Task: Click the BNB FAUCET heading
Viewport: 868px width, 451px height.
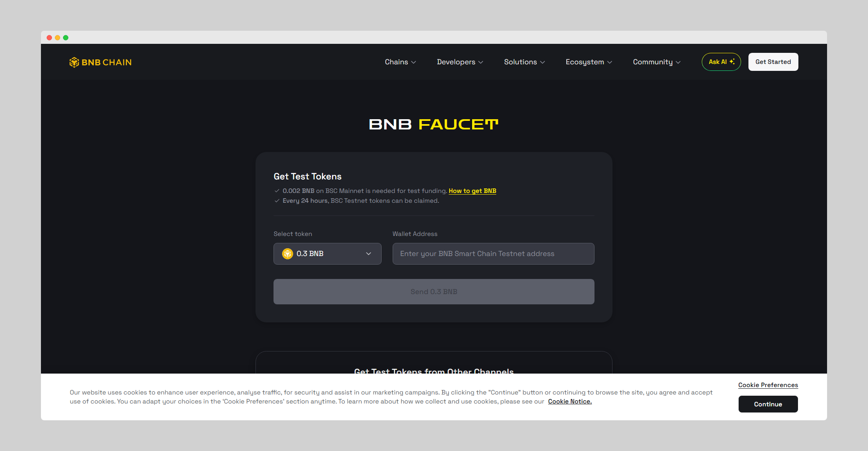Action: pos(434,125)
